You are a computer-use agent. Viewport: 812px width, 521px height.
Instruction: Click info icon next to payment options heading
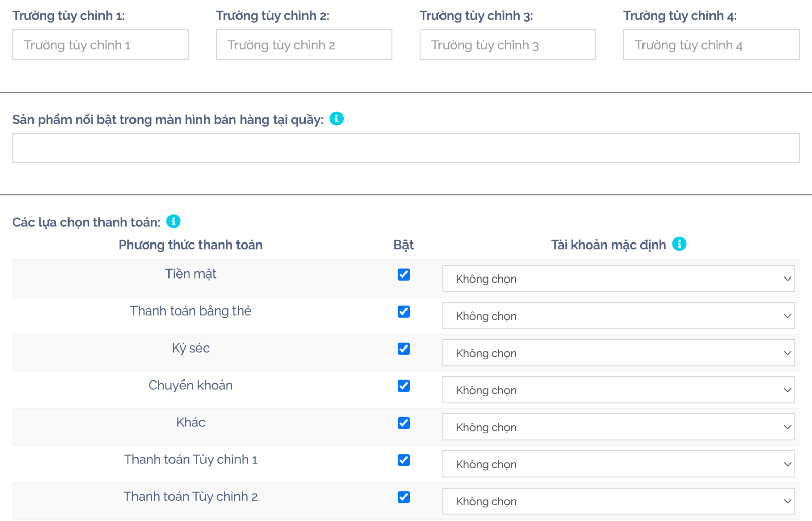174,221
